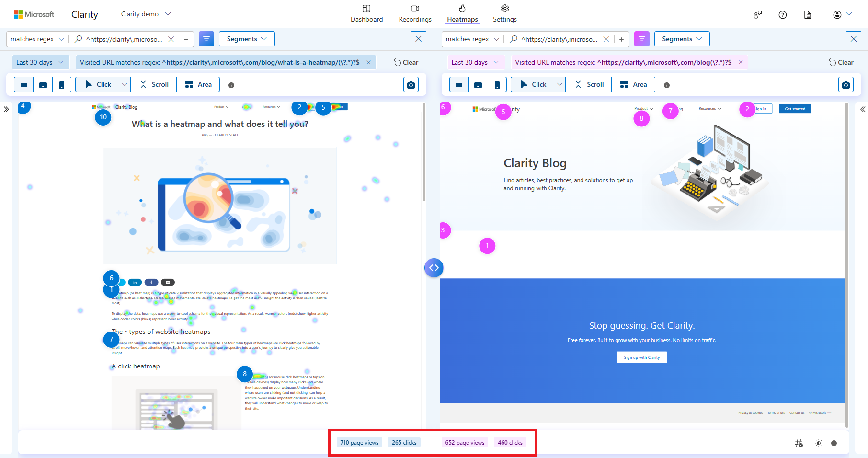Screen dimensions: 868x458
Task: Open the share/team members icon
Action: (757, 15)
